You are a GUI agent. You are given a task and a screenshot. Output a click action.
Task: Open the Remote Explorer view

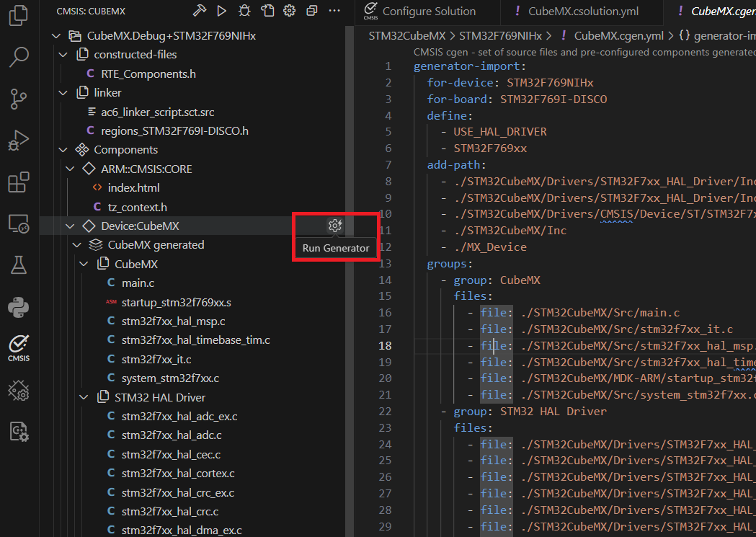click(x=18, y=223)
